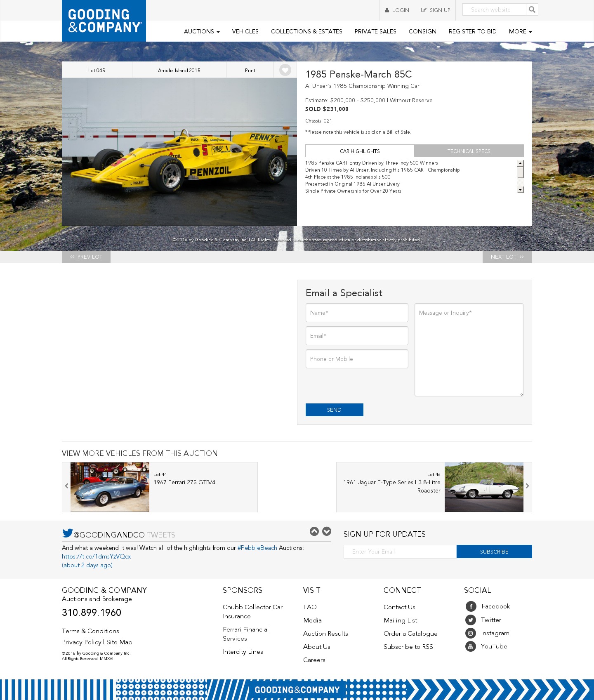Open Order a Catalogue link
Viewport: 594px width, 700px height.
tap(410, 634)
